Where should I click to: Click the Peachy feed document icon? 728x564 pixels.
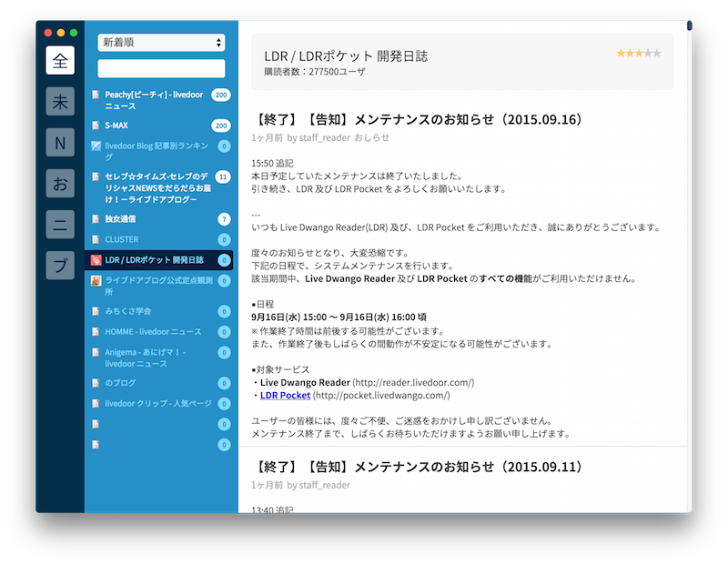(96, 95)
